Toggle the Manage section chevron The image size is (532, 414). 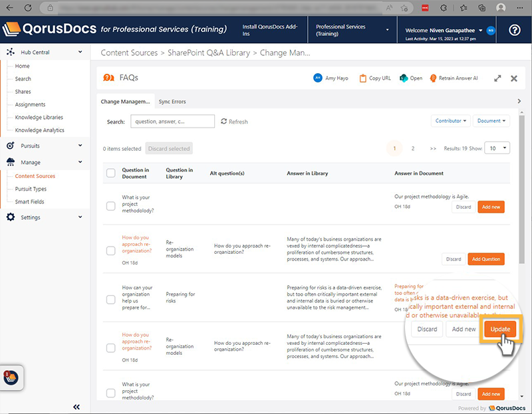(80, 162)
